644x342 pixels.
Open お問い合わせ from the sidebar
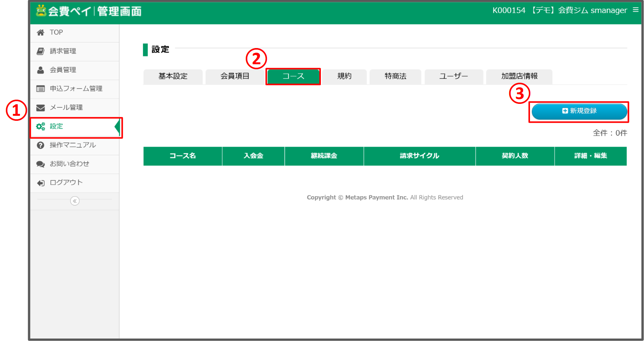tap(75, 164)
